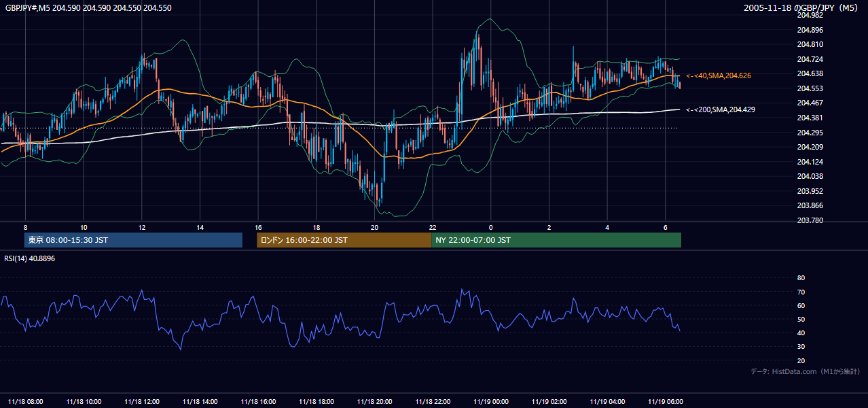Image resolution: width=868 pixels, height=408 pixels.
Task: Click the 11/18 10:00 time axis label
Action: pyautogui.click(x=84, y=401)
